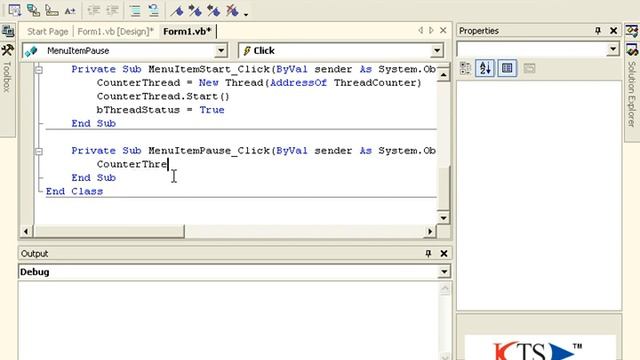This screenshot has height=360, width=640.
Task: Switch to Form1.vb [Design] tab
Action: (116, 31)
